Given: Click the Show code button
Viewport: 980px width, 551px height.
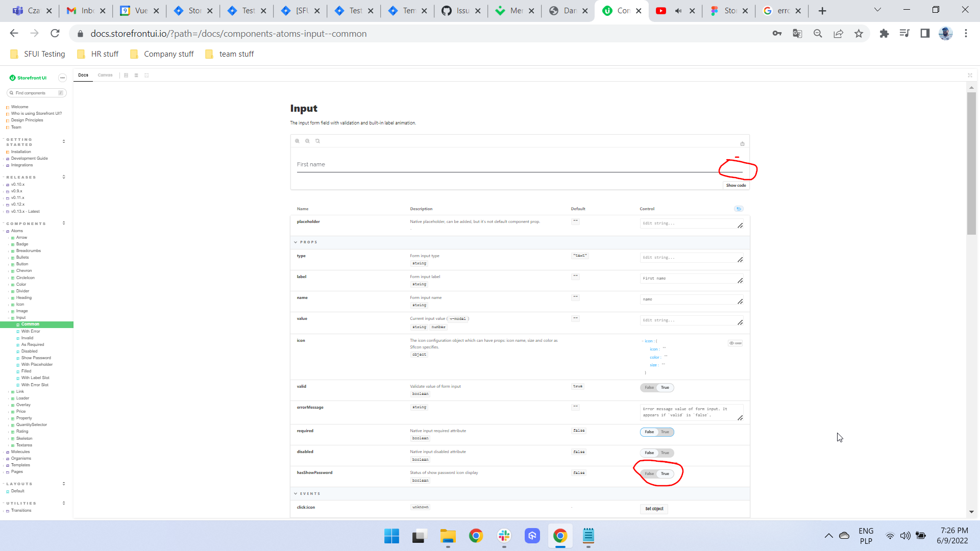Looking at the screenshot, I should (x=736, y=185).
